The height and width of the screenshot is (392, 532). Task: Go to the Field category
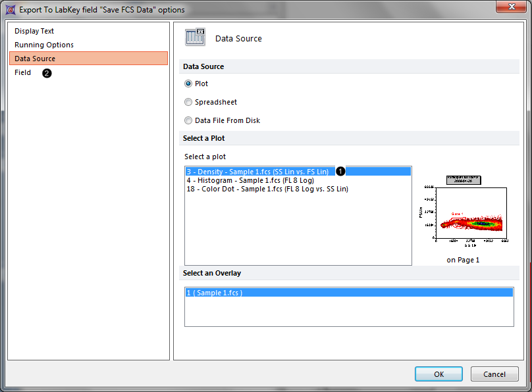(23, 72)
